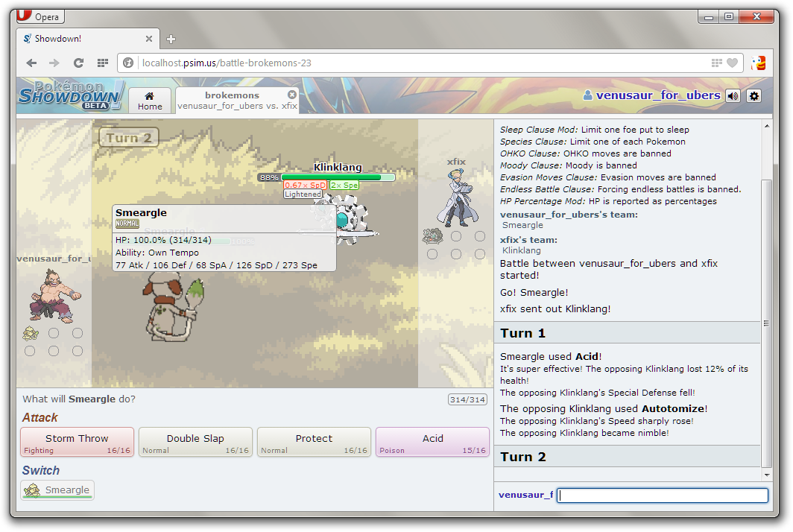Select the Protect move
The width and height of the screenshot is (793, 532).
(x=314, y=442)
